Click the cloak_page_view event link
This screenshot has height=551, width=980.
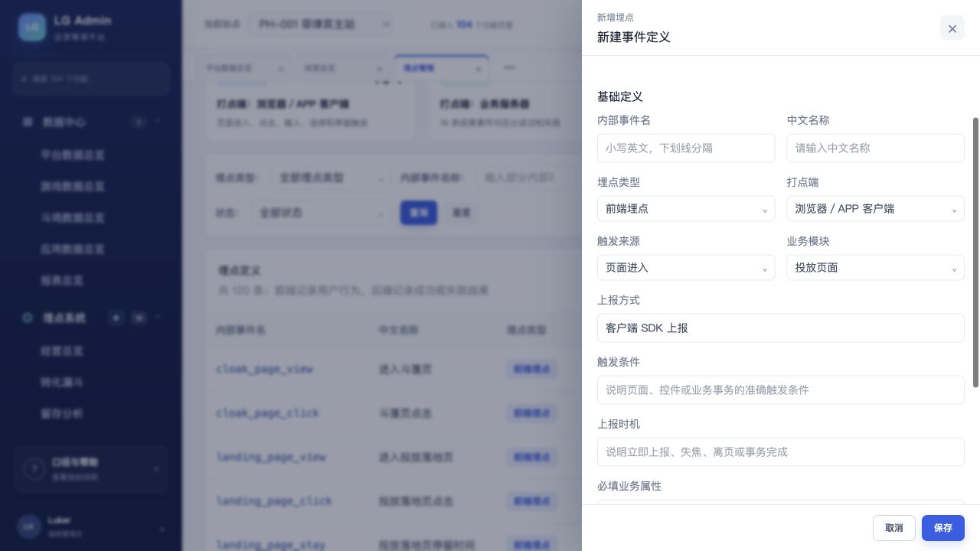[x=264, y=369]
